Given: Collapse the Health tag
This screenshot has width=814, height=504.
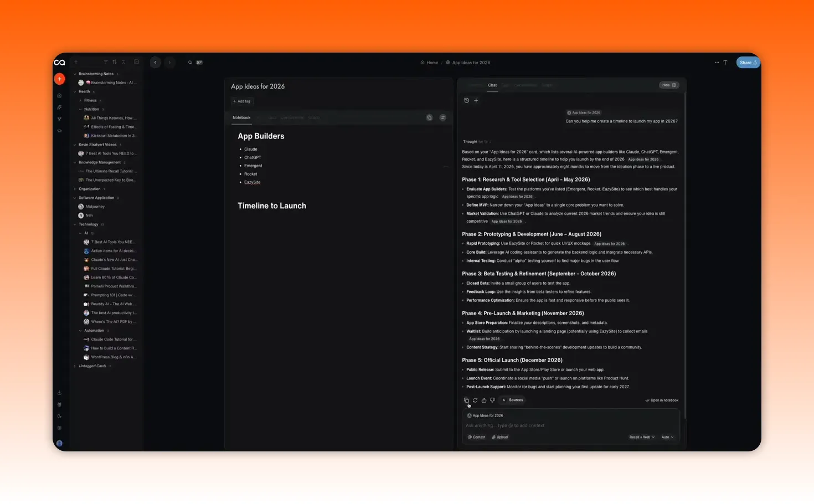Looking at the screenshot, I should click(75, 91).
